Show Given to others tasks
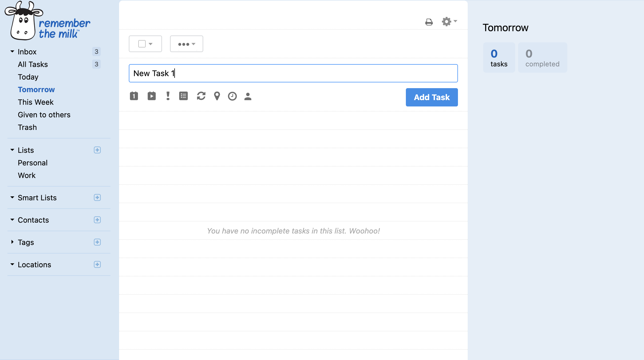This screenshot has width=644, height=360. point(44,115)
